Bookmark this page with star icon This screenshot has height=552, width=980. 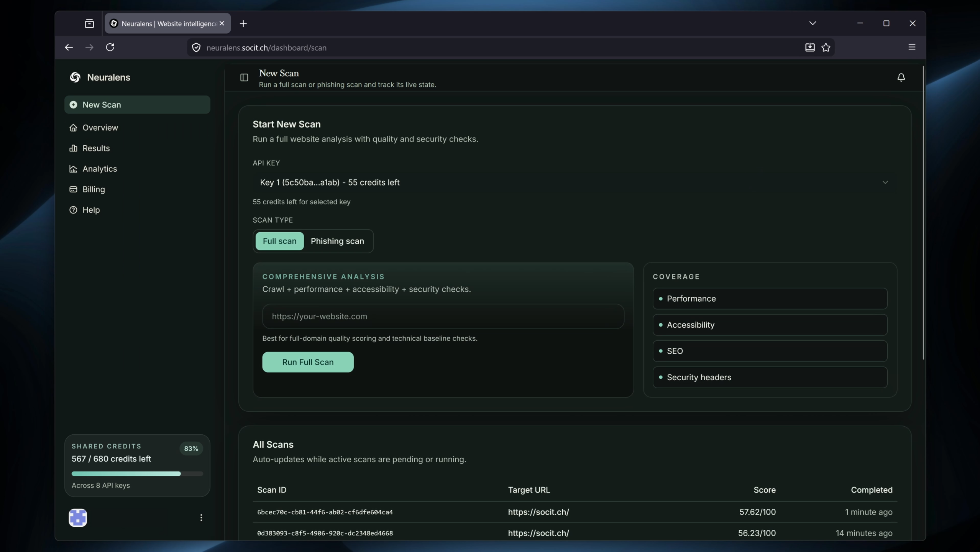826,48
